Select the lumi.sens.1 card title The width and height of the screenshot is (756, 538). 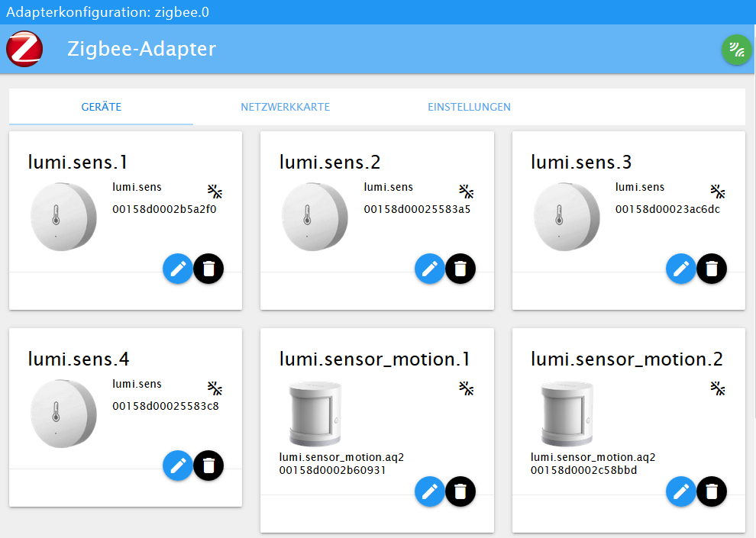coord(78,163)
